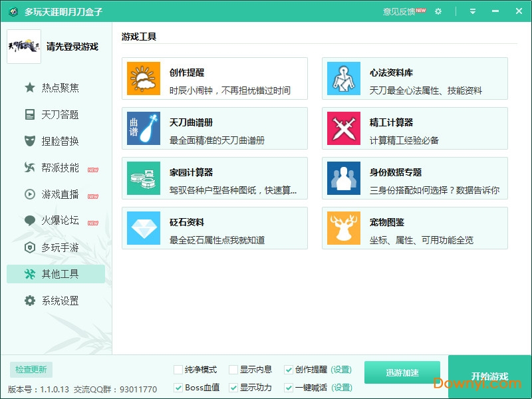
Task: Click the 开始游戏 button
Action: 489,376
